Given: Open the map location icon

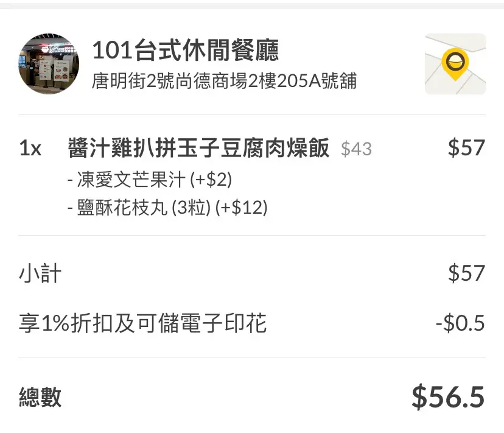Looking at the screenshot, I should (455, 64).
